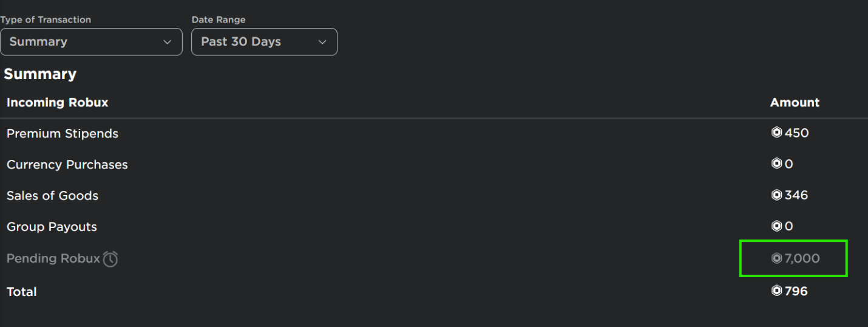Viewport: 868px width, 327px height.
Task: Open the Sales of Goods entry
Action: (52, 196)
